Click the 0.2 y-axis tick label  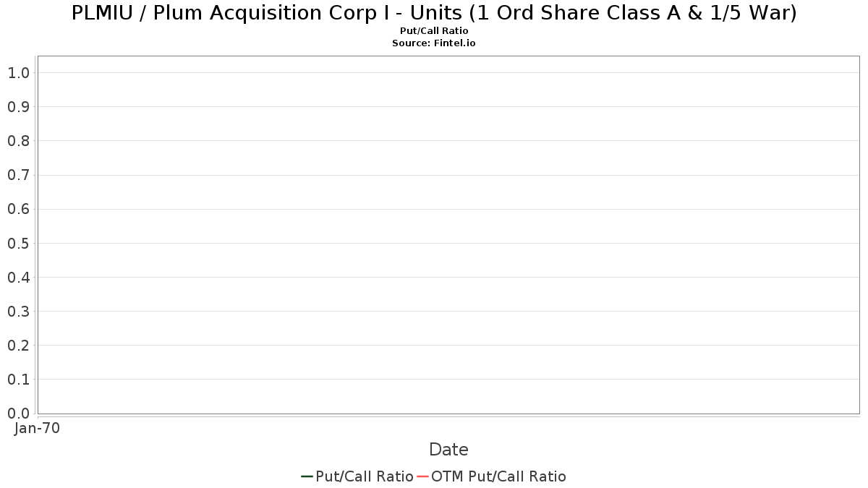(19, 346)
